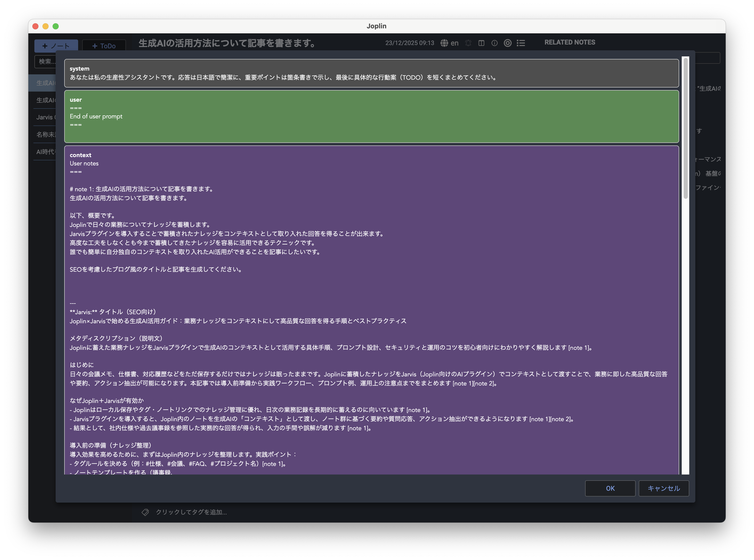Create a new note via the ノート button
Image resolution: width=754 pixels, height=560 pixels.
(56, 46)
